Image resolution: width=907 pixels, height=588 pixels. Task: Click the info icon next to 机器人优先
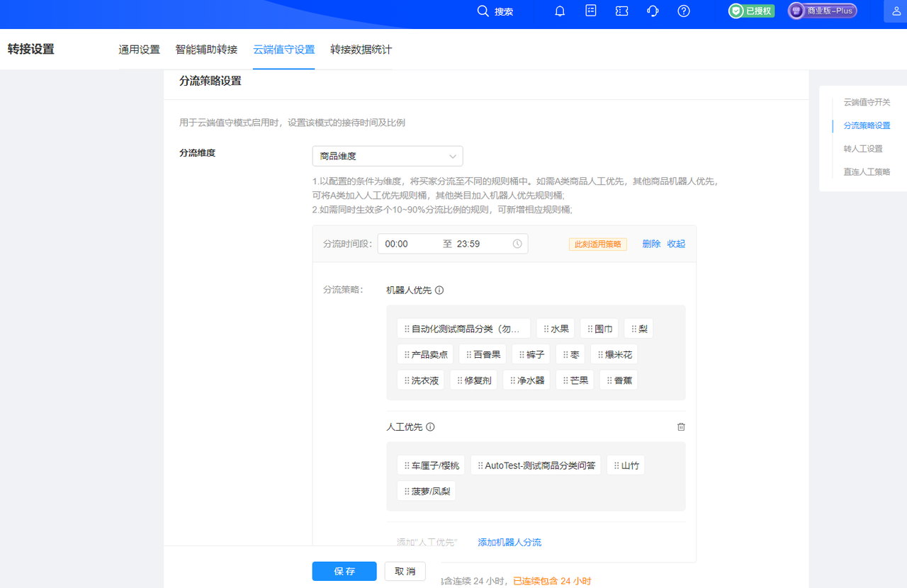439,290
